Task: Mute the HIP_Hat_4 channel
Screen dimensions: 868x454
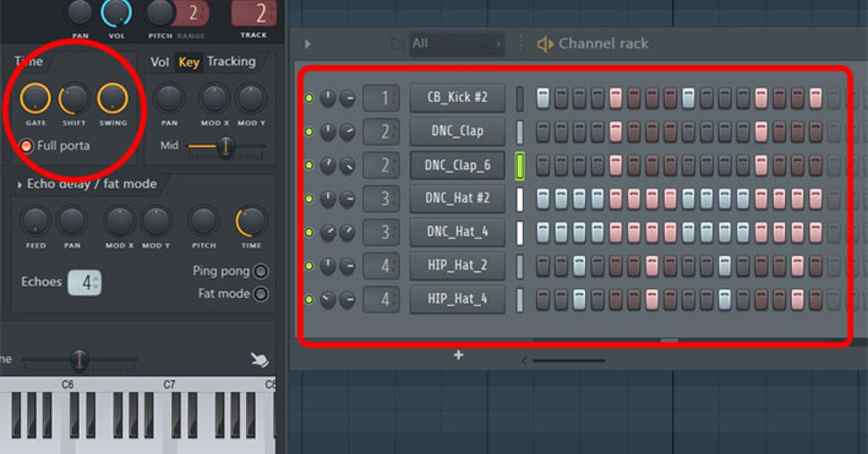Action: (310, 299)
